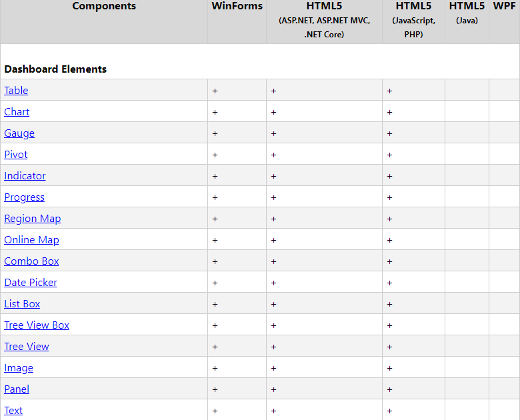The height and width of the screenshot is (420, 520).
Task: Select the ASP.NET plus sign in Chart row
Action: click(x=273, y=112)
